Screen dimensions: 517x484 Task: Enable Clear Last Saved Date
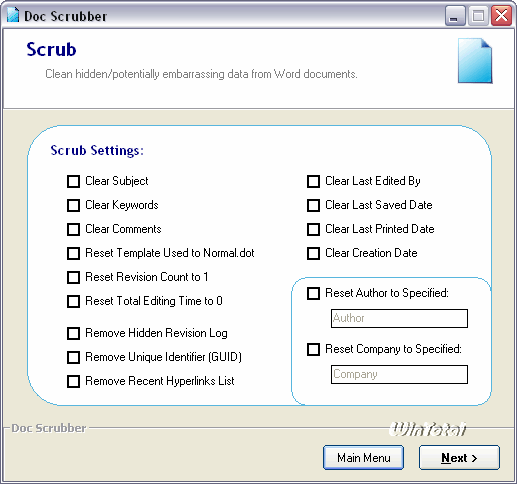tap(313, 206)
